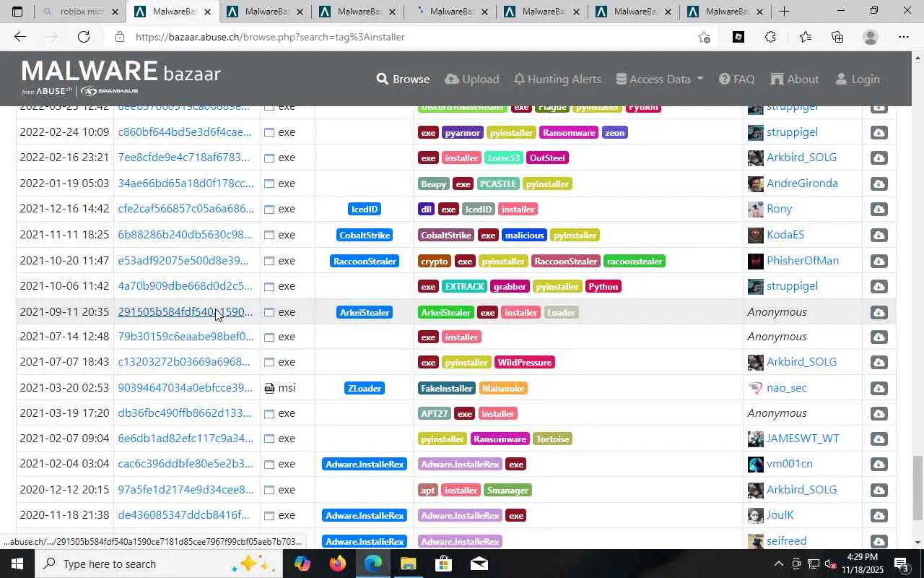924x578 pixels.
Task: Click the blue ZLoader signature badge
Action: click(x=365, y=389)
